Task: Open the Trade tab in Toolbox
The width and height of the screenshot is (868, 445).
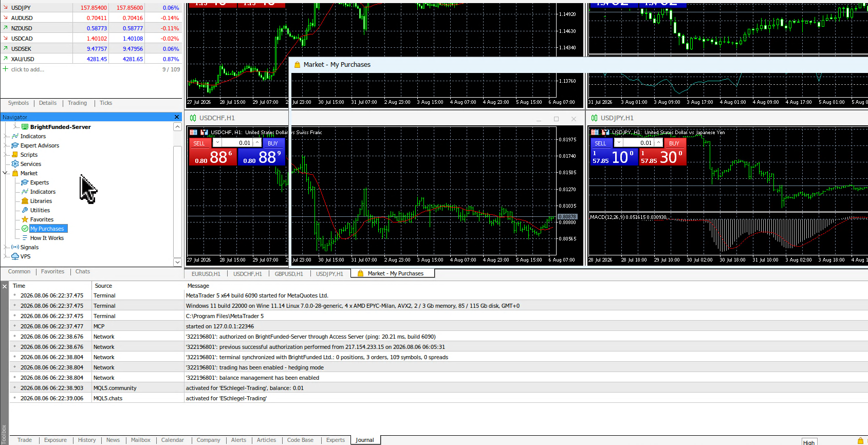Action: pyautogui.click(x=25, y=440)
